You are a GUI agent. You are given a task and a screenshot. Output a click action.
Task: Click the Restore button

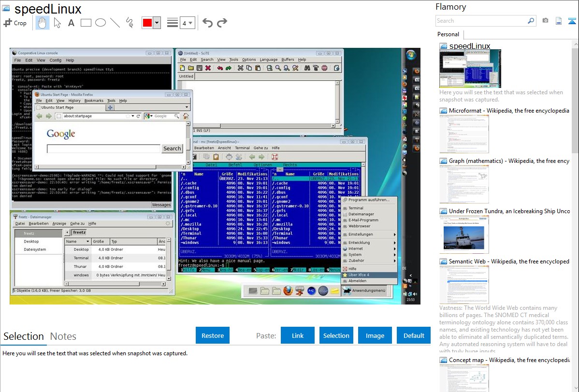[213, 335]
